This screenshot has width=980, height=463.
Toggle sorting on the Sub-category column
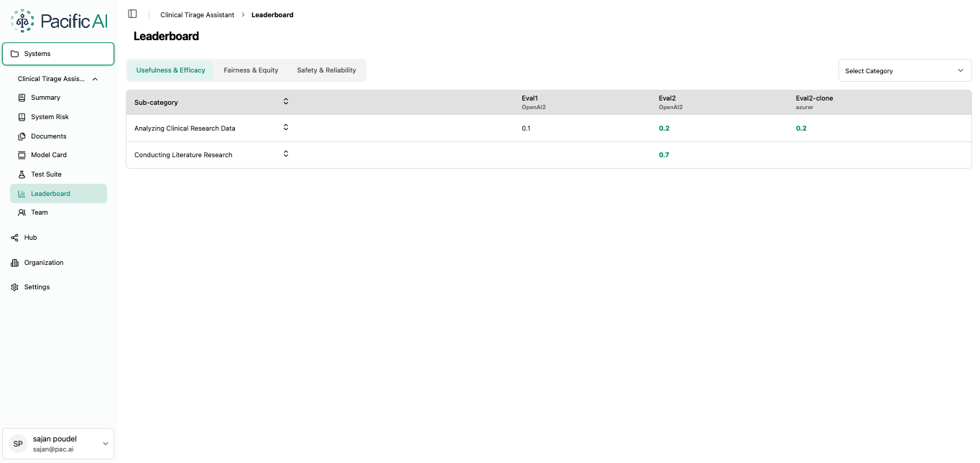[x=285, y=101]
